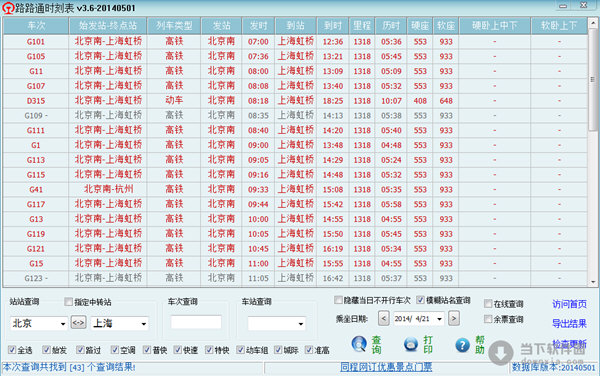Toggle the 城际 checkbox
This screenshot has width=600, height=376.
point(278,350)
